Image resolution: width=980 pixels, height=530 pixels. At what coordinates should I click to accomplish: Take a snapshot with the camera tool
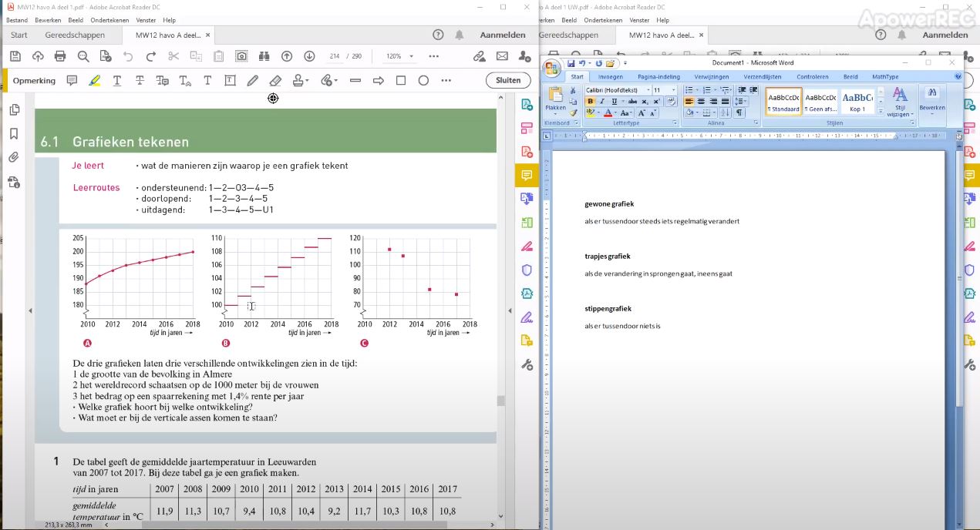point(241,56)
